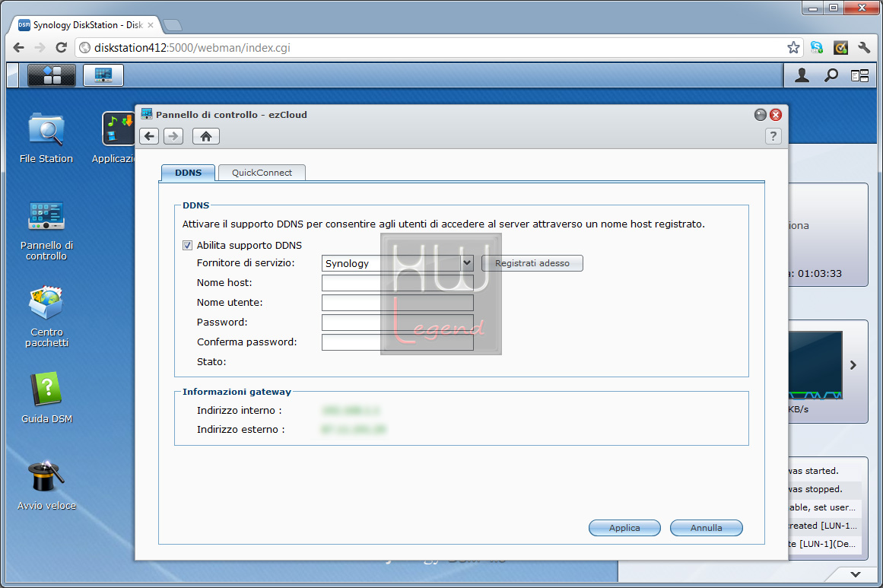This screenshot has width=883, height=588.
Task: Click the yellow checkmark extension icon
Action: click(840, 48)
